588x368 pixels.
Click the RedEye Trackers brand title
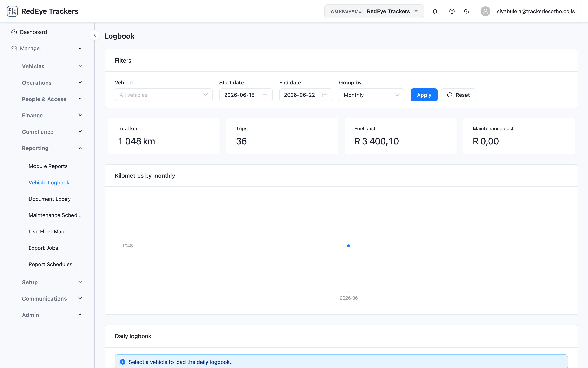click(x=50, y=11)
